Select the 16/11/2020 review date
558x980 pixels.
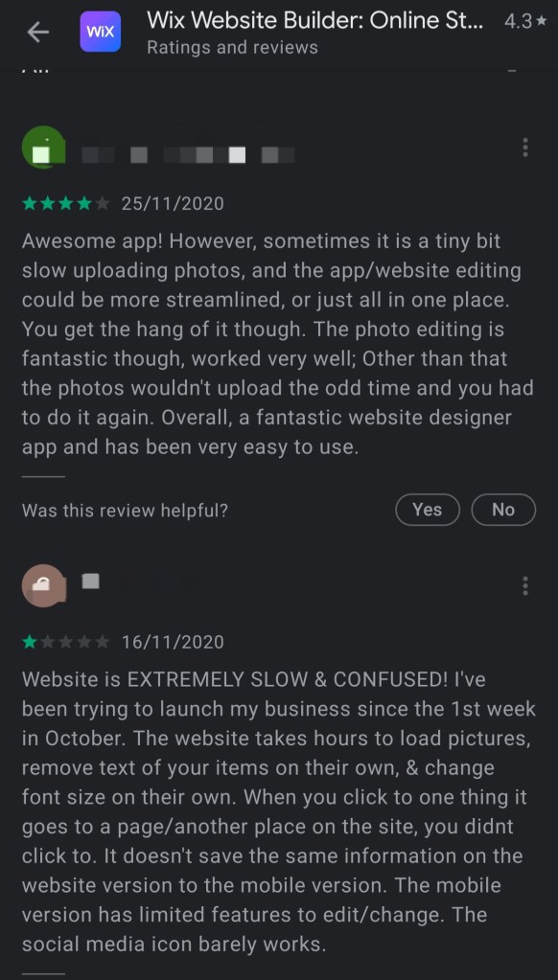172,642
